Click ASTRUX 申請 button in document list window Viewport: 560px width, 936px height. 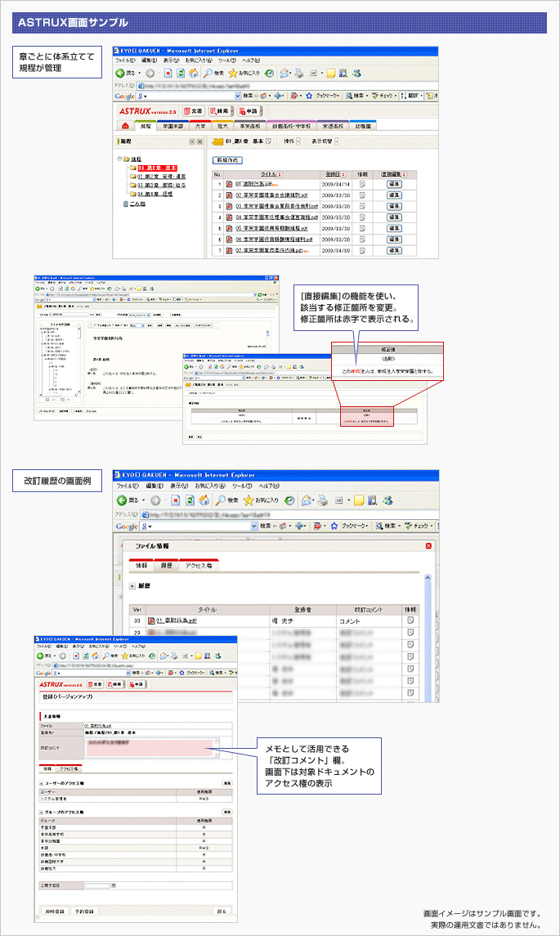[249, 111]
